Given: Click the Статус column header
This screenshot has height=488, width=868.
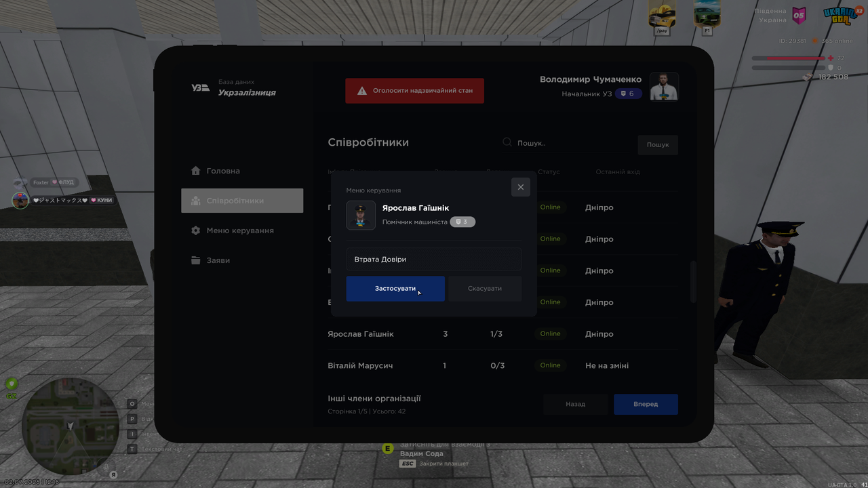Looking at the screenshot, I should click(549, 172).
